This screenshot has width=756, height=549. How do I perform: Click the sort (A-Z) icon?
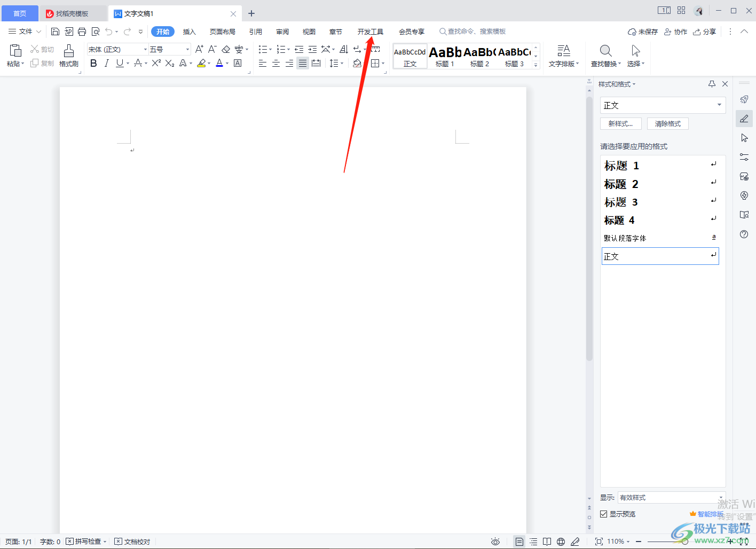click(x=344, y=49)
